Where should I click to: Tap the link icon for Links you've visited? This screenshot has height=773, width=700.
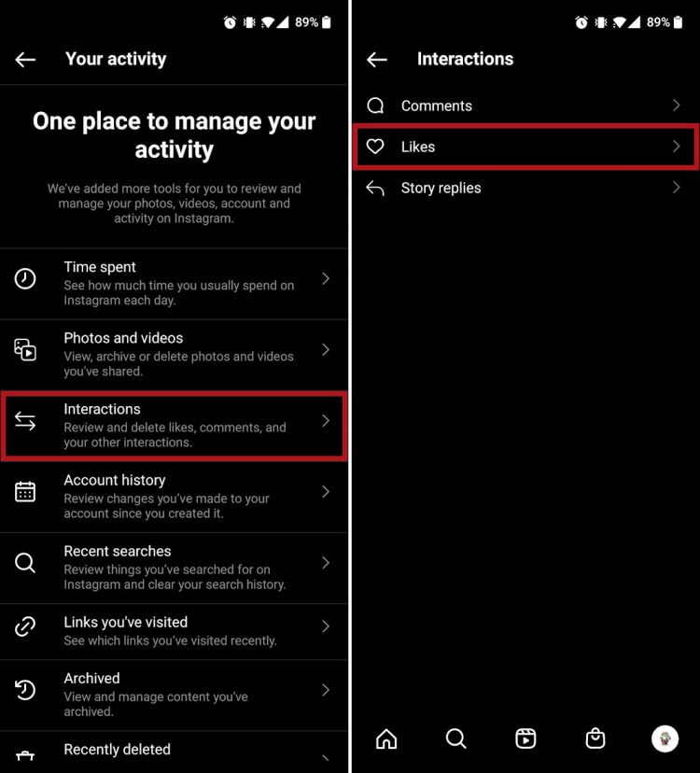pyautogui.click(x=25, y=626)
